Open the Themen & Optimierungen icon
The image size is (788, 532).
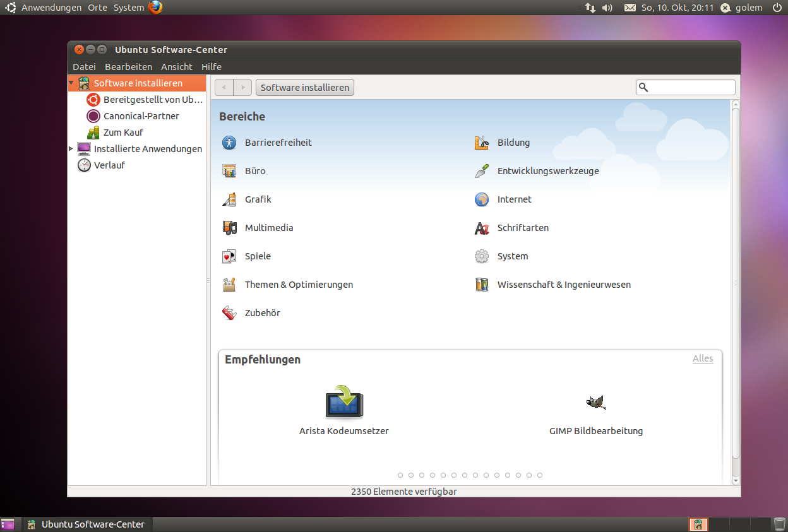coord(229,285)
